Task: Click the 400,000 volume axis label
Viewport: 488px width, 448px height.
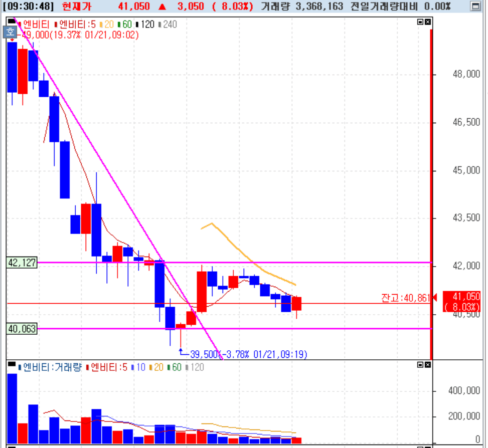Action: tap(464, 391)
